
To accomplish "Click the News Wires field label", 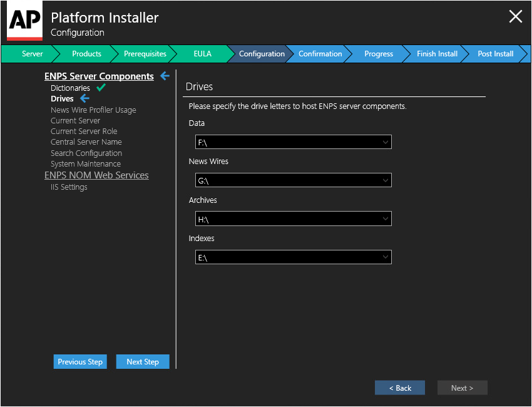I will click(208, 162).
